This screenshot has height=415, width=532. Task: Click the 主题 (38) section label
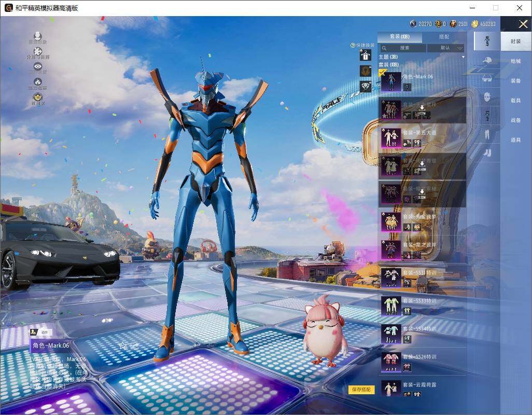click(388, 57)
